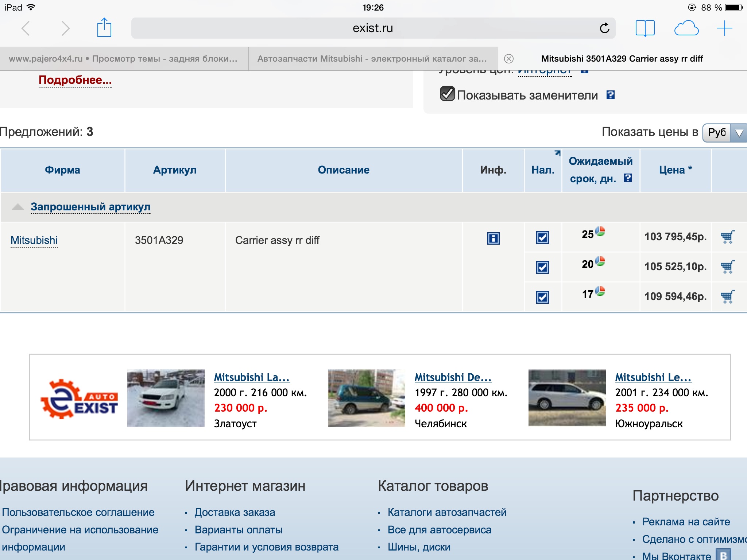Open a new tab with plus icon
Viewport: 747px width, 560px height.
[x=724, y=28]
